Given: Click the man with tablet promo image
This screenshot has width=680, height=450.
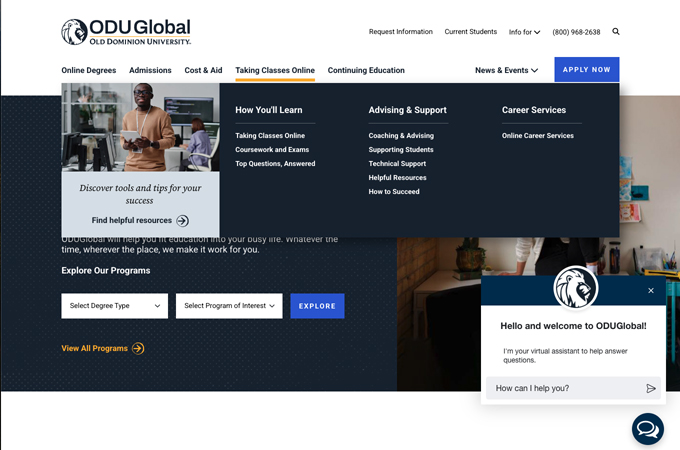Looking at the screenshot, I should (x=141, y=127).
